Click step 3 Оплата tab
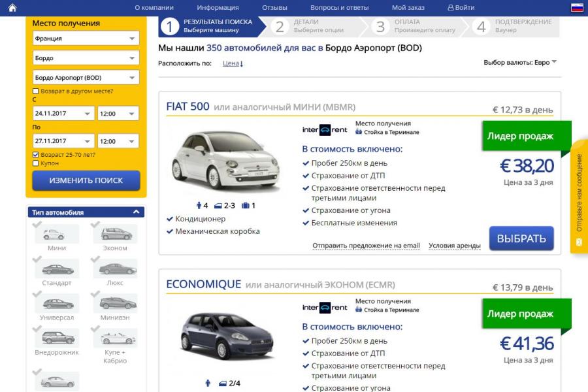 [x=414, y=27]
